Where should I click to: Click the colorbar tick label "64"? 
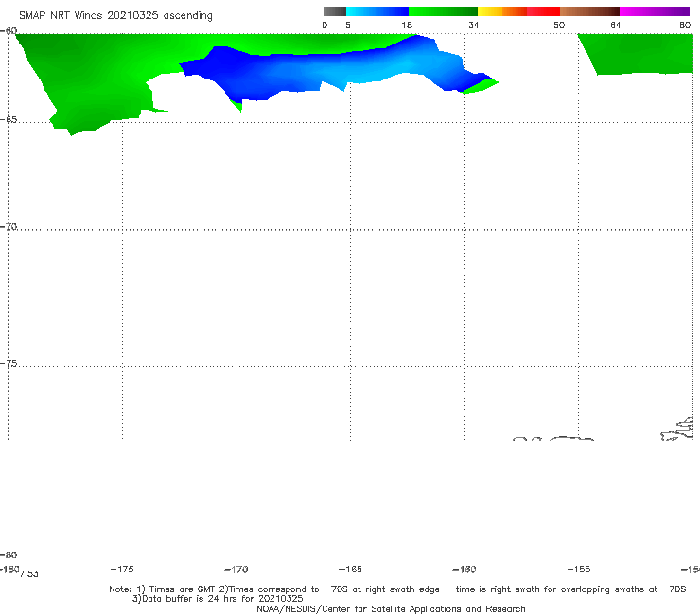coord(616,25)
